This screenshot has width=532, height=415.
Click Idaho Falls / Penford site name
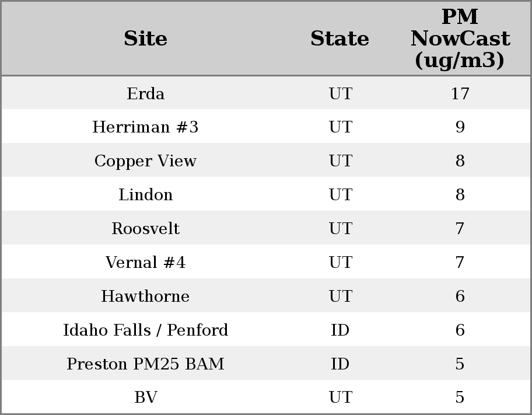[145, 330]
